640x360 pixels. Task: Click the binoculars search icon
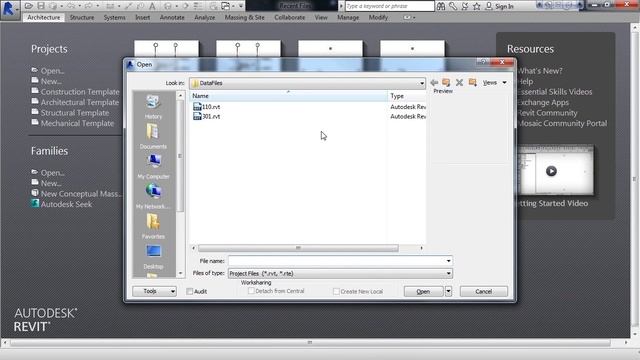441,6
